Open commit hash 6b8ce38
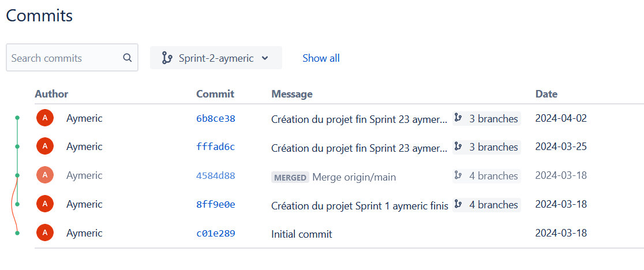This screenshot has width=644, height=270. coord(215,119)
